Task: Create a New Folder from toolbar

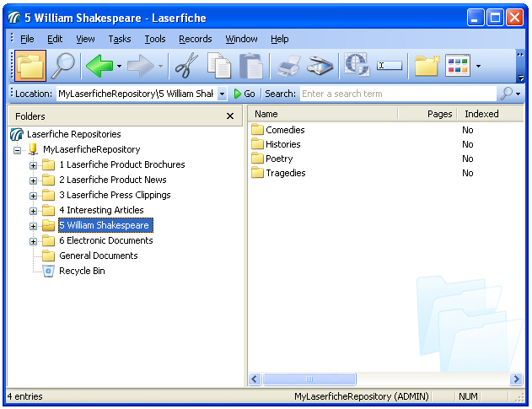Action: point(427,66)
